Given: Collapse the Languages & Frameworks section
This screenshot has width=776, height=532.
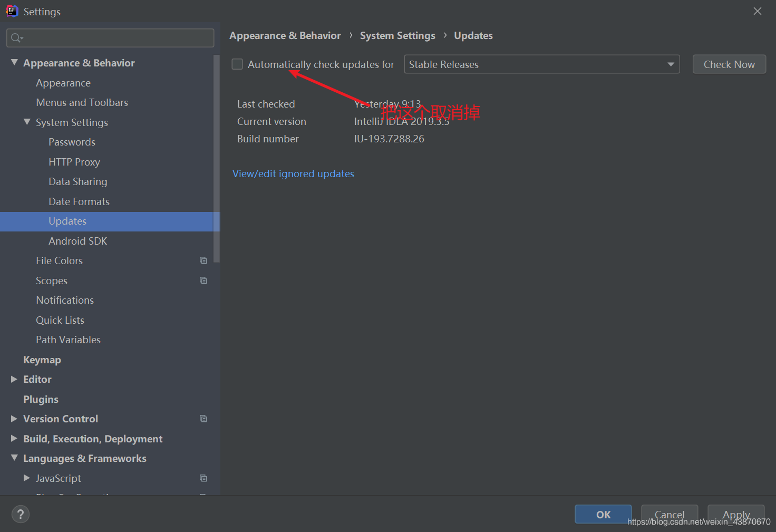Looking at the screenshot, I should tap(14, 458).
